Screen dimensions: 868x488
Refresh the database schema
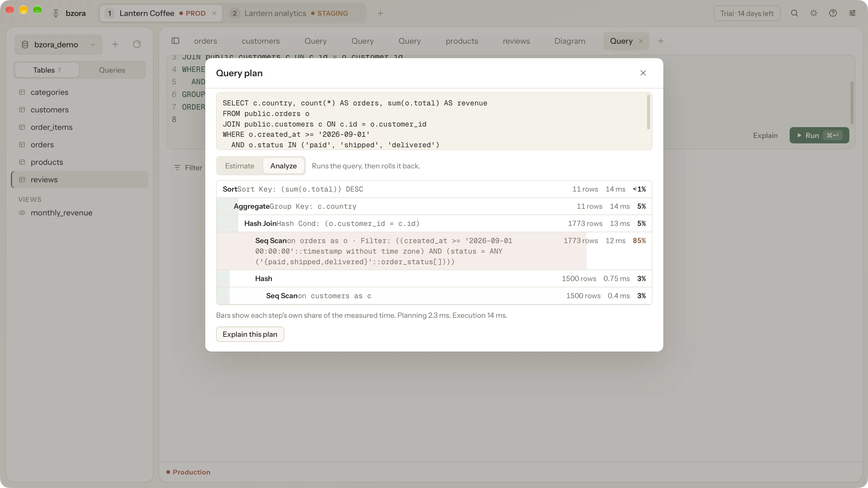tap(137, 45)
